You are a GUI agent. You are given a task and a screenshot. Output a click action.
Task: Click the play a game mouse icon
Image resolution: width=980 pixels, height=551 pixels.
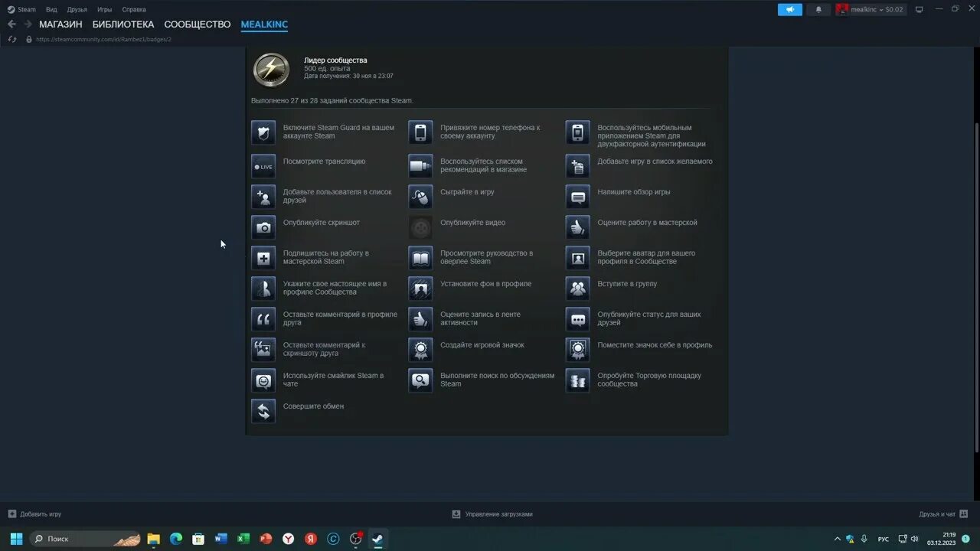[420, 197]
